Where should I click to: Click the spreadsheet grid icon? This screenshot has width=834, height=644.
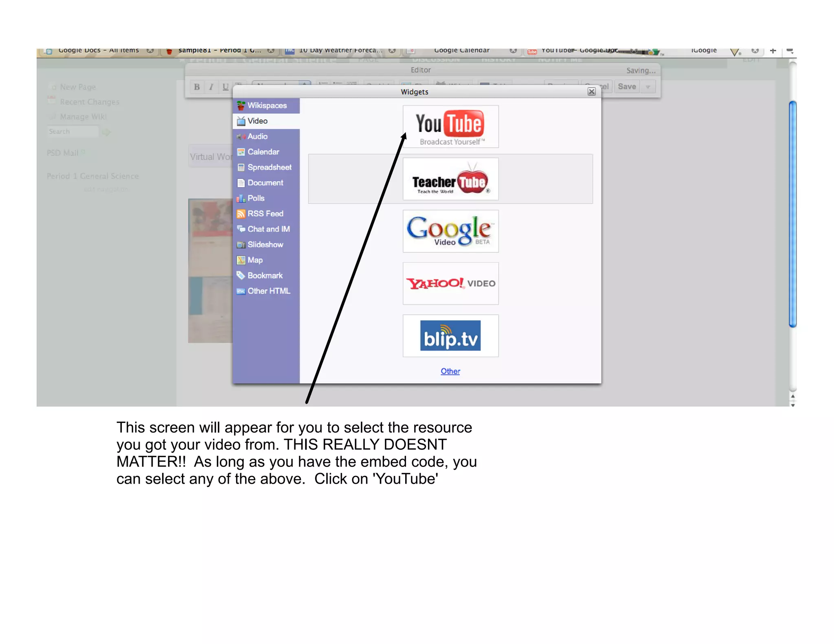point(241,167)
